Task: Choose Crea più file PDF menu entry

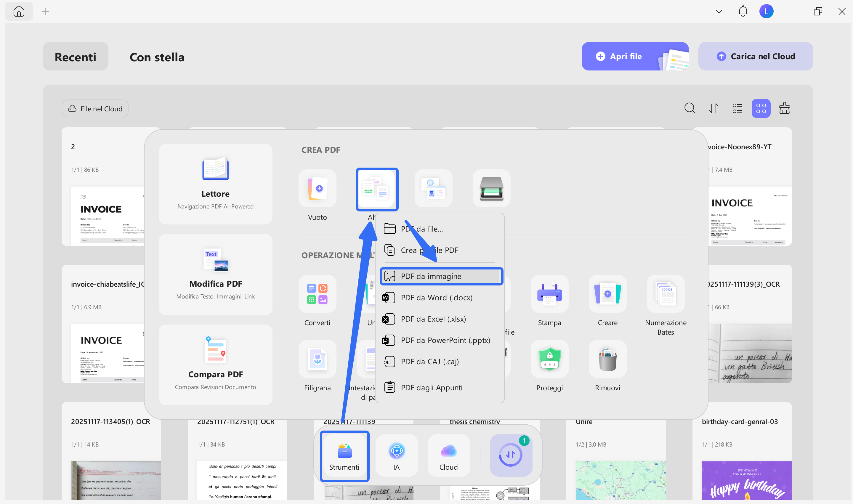Action: click(x=440, y=250)
